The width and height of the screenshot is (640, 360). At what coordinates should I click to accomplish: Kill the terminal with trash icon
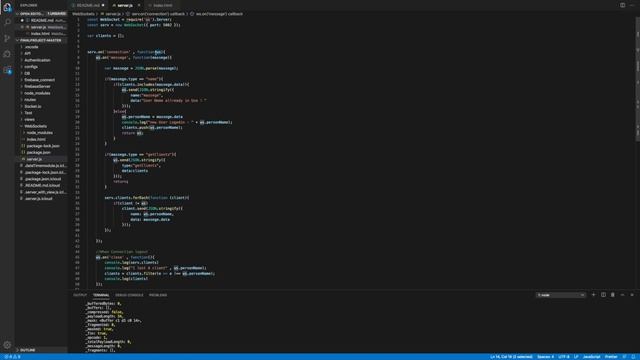pyautogui.click(x=613, y=295)
